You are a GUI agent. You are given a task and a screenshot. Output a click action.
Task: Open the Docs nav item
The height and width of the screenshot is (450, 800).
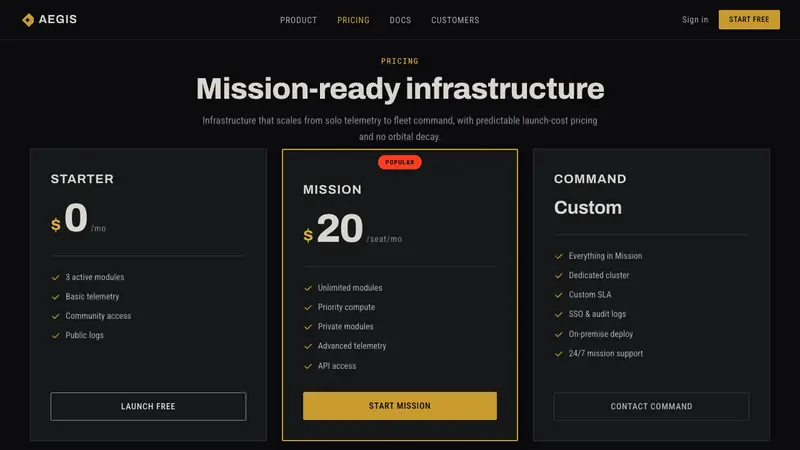pyautogui.click(x=400, y=20)
